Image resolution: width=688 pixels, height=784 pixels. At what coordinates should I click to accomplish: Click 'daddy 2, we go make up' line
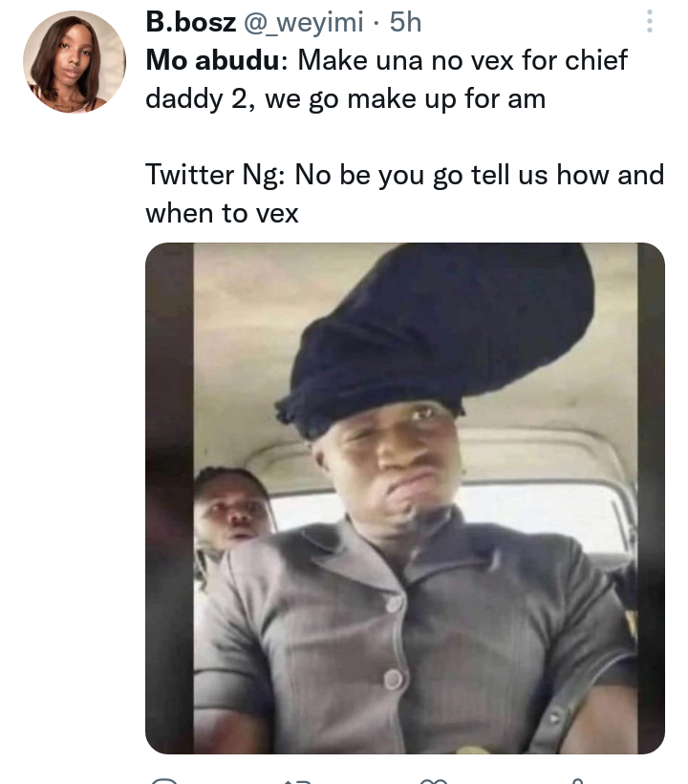tap(345, 99)
